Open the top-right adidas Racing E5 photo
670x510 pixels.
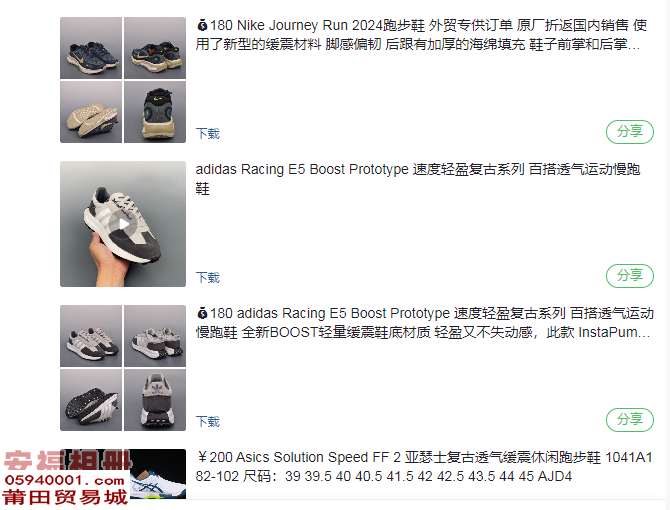click(x=155, y=336)
